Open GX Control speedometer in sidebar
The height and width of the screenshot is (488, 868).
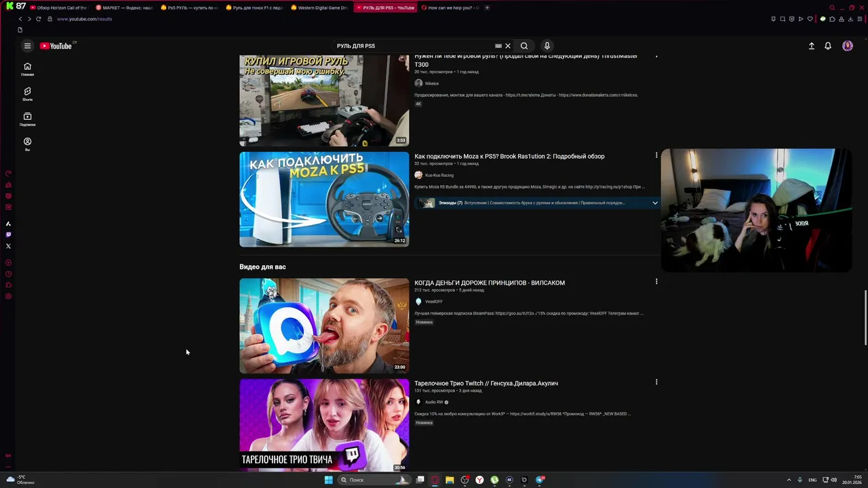8,174
